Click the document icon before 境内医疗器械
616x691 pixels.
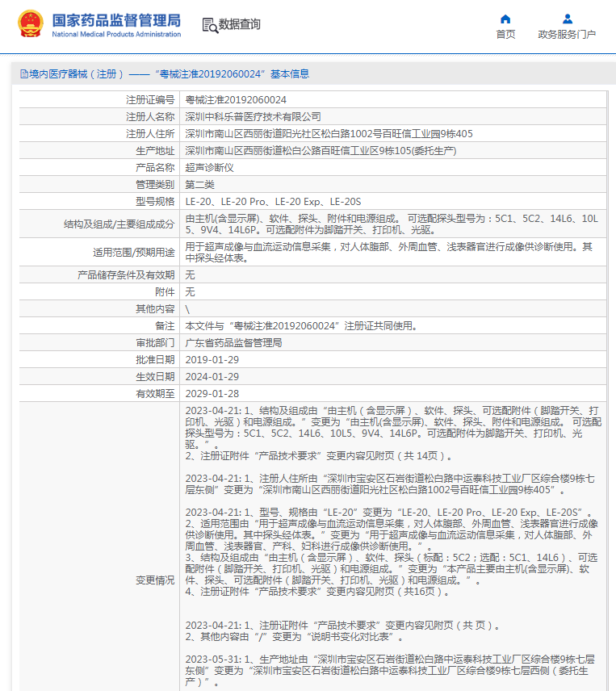click(x=23, y=74)
